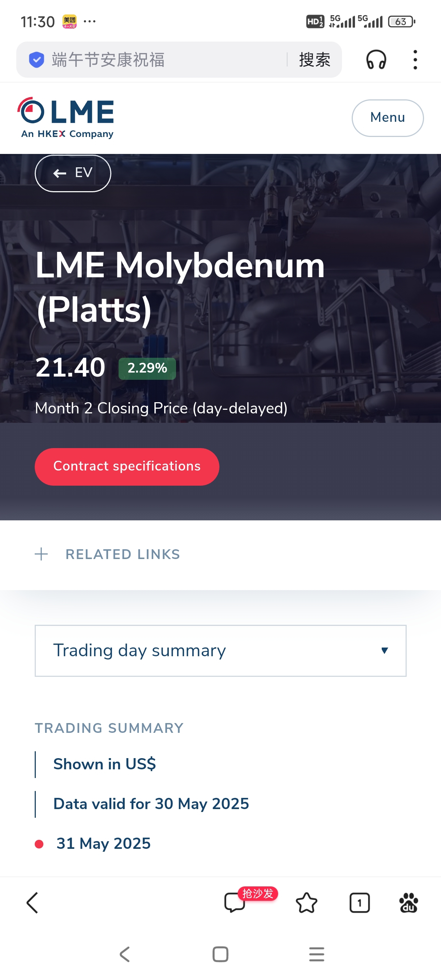
Task: Expand the Related Links section
Action: pyautogui.click(x=107, y=554)
